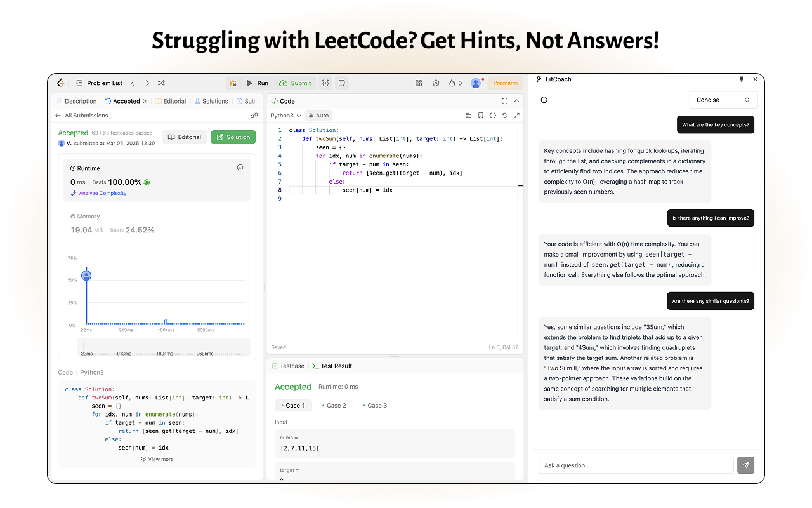Click the bookmark icon in editor

pyautogui.click(x=481, y=116)
